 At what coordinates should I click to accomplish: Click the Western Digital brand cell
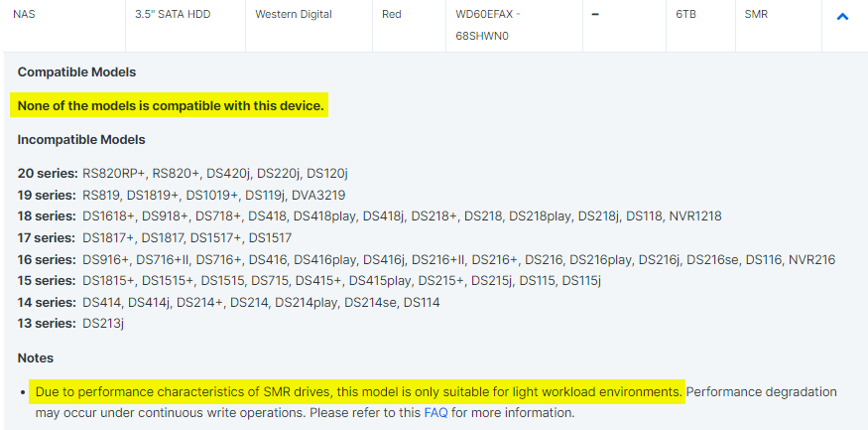(x=294, y=15)
